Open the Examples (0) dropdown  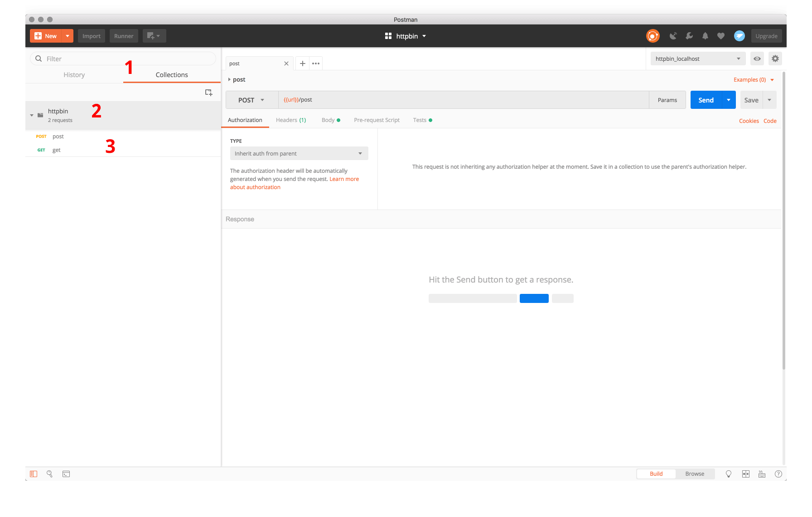pyautogui.click(x=754, y=80)
